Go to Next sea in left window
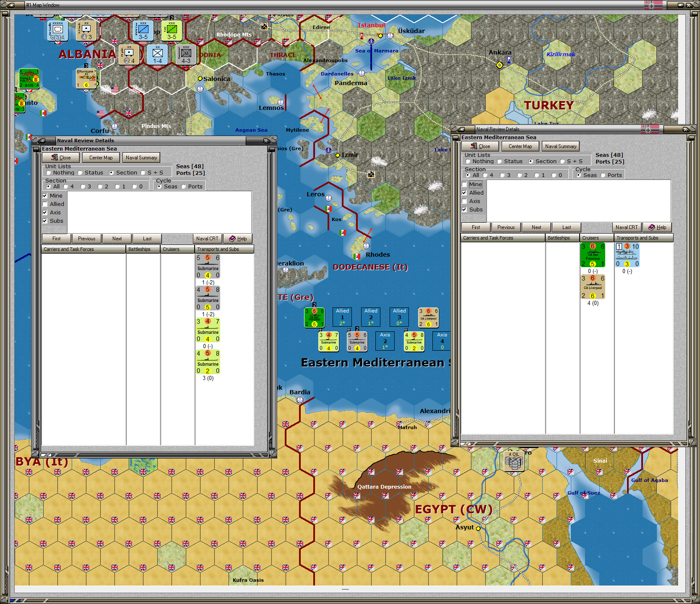 pos(117,239)
